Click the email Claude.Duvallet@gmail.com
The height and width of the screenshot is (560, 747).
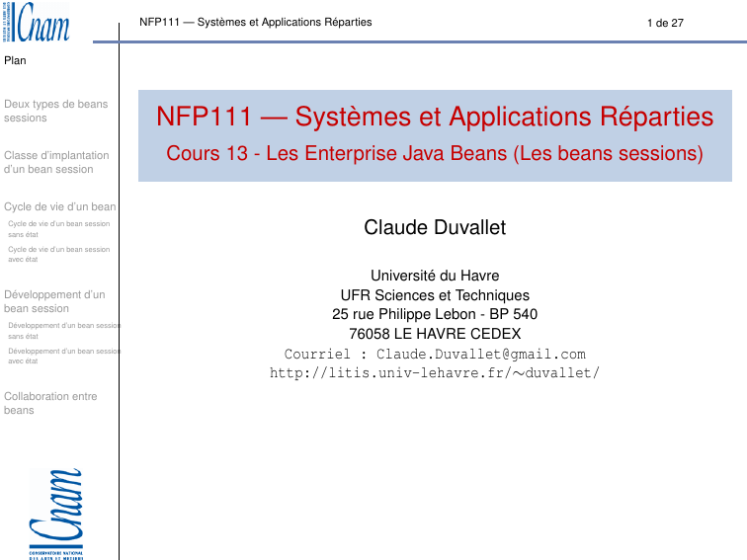480,355
